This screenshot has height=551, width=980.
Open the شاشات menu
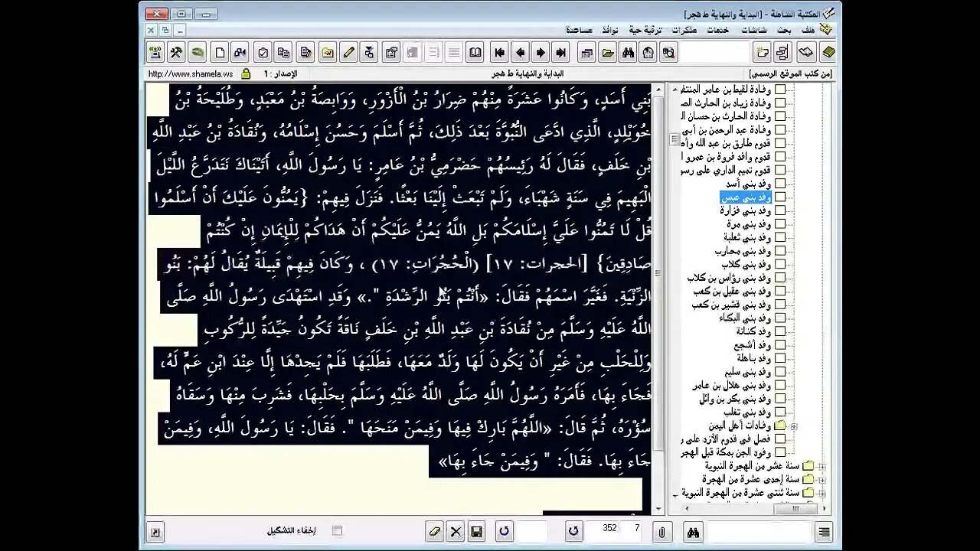point(754,30)
